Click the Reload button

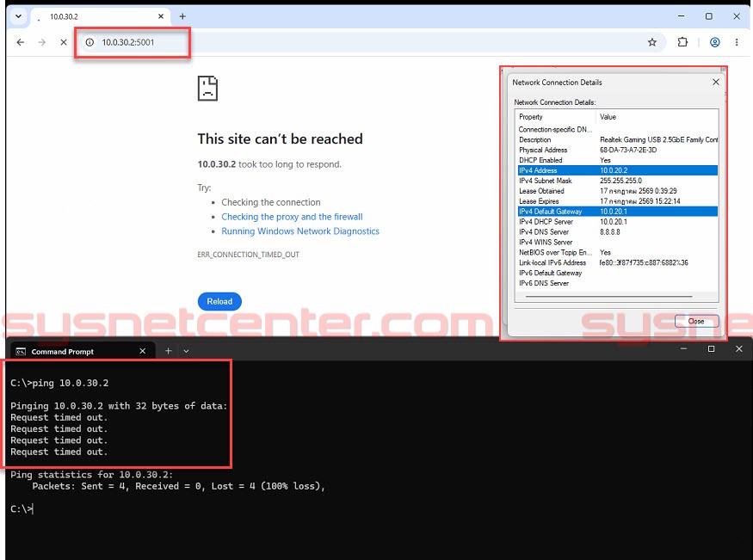(x=219, y=301)
